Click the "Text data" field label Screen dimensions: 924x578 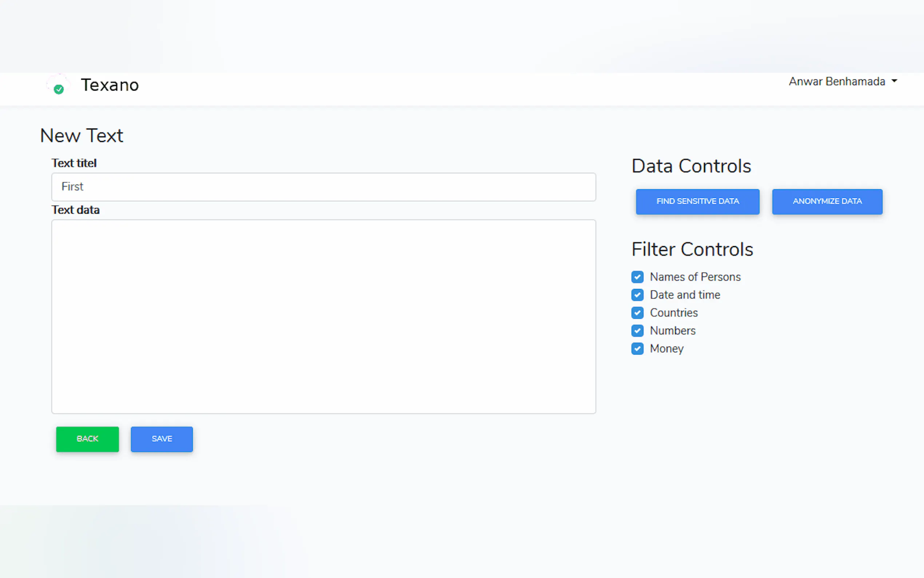pos(76,210)
